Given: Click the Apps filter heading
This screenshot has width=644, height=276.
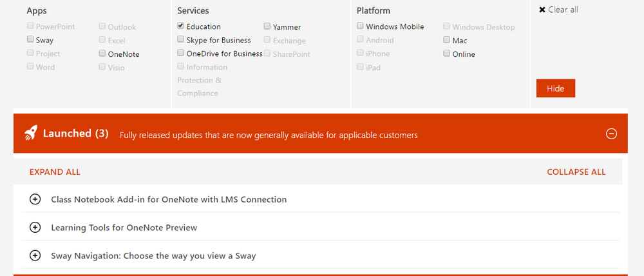Looking at the screenshot, I should [37, 11].
